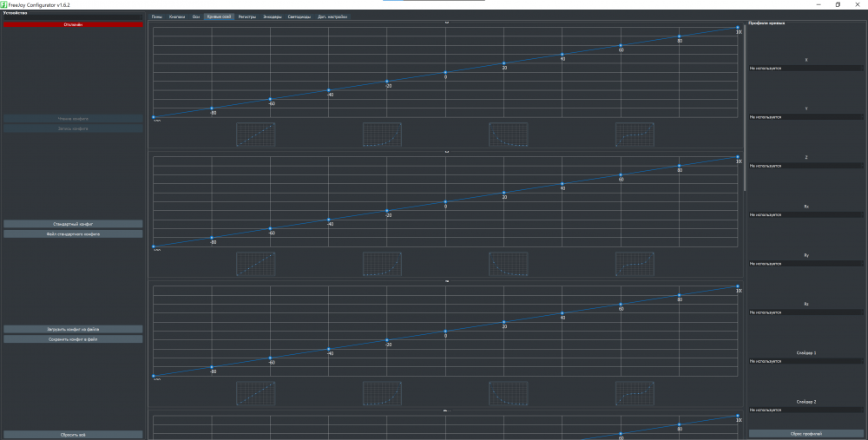Select the 20 point on second curve graph
The width and height of the screenshot is (868, 440).
pyautogui.click(x=503, y=193)
